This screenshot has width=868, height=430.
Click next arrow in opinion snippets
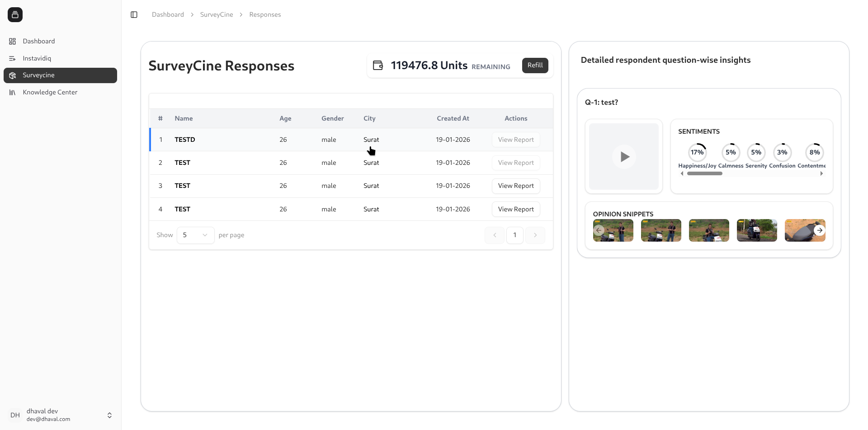click(820, 230)
